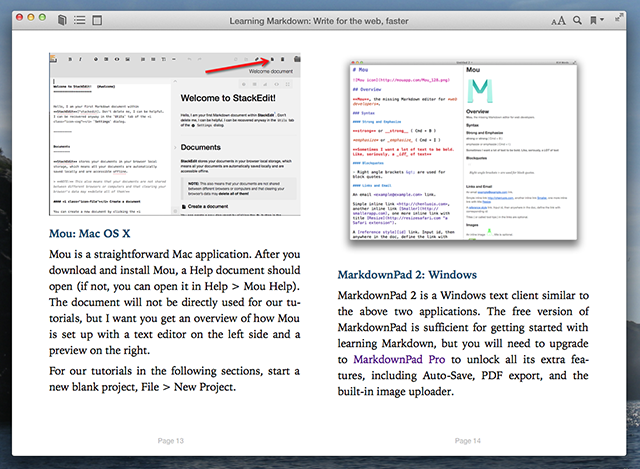Click the red close window button
Viewport: 640px width, 469px height.
coord(19,17)
